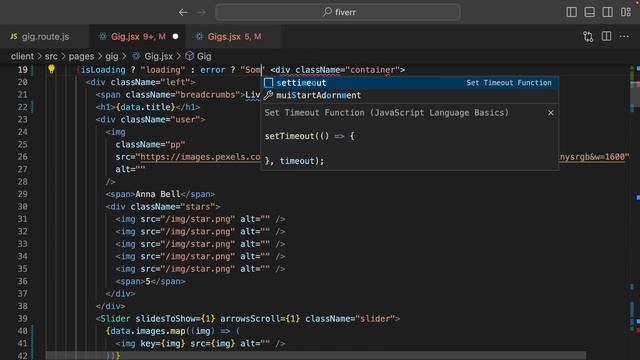Click the {data.title} expression on line 22

(x=146, y=107)
